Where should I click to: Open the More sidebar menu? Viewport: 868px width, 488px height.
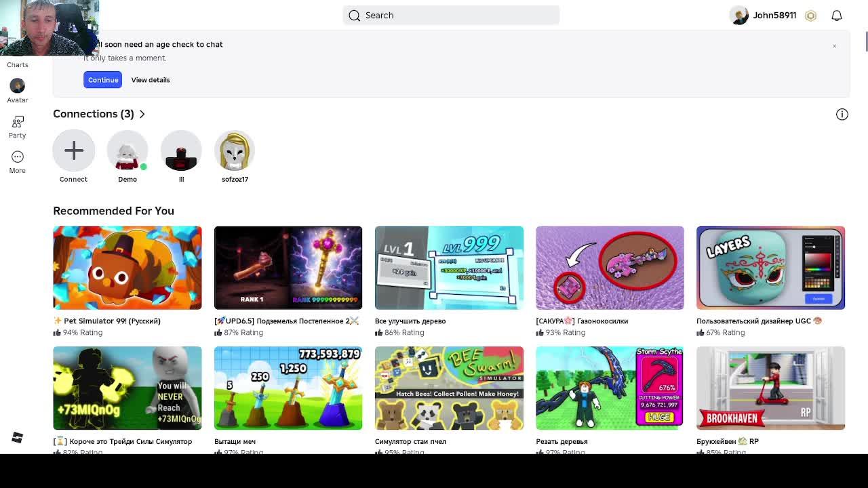[x=18, y=157]
